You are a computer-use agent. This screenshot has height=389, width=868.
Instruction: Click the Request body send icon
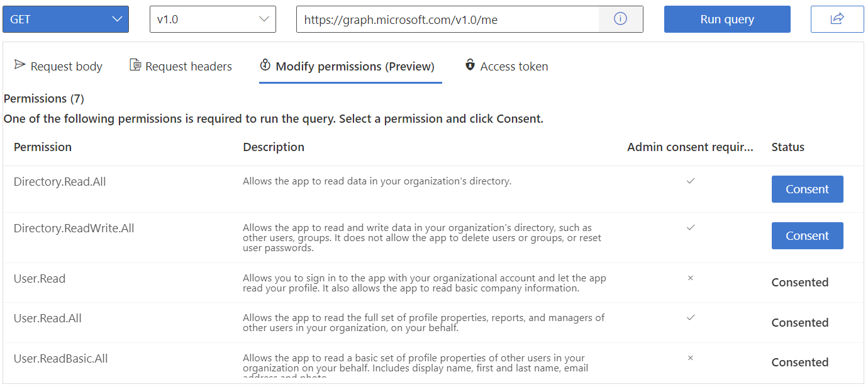point(19,65)
